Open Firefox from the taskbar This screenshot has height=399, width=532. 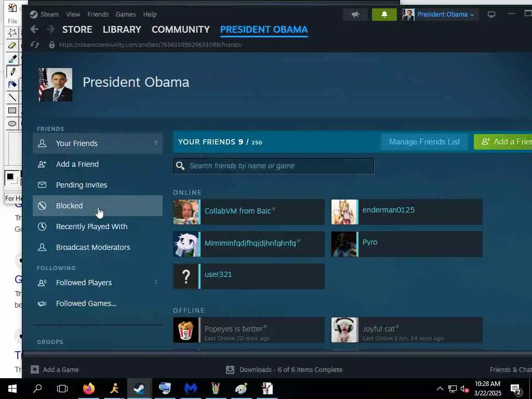click(88, 389)
